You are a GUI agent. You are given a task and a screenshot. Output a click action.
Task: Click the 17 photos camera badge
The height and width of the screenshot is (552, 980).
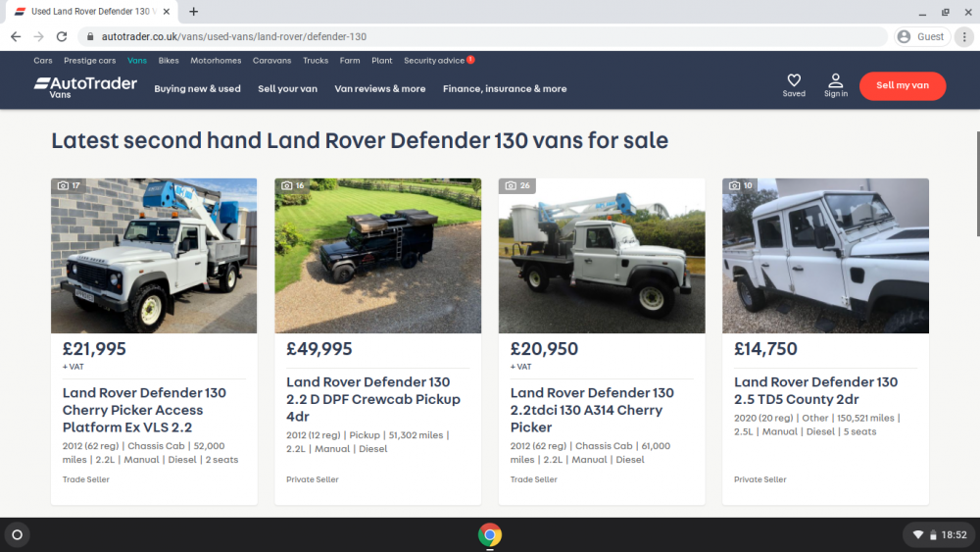pyautogui.click(x=69, y=185)
